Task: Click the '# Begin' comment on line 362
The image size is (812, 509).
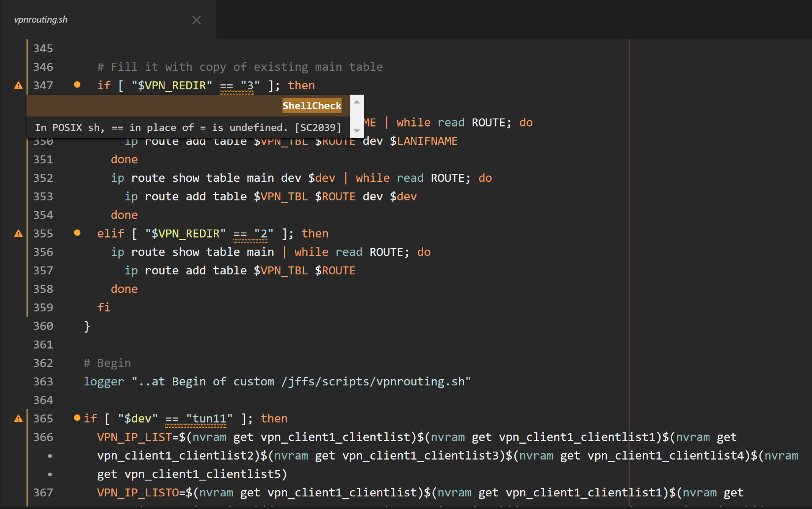Action: pos(107,363)
